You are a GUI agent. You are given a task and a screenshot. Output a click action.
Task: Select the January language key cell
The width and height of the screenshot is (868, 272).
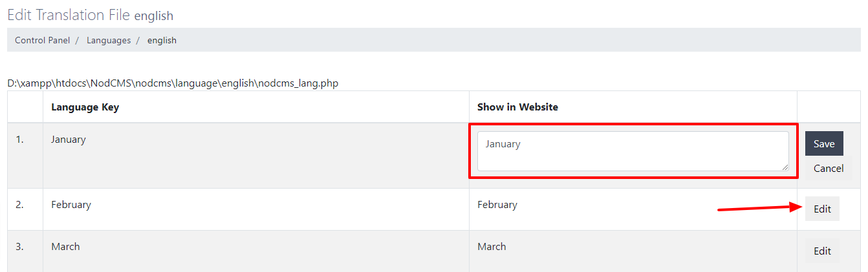(x=69, y=140)
